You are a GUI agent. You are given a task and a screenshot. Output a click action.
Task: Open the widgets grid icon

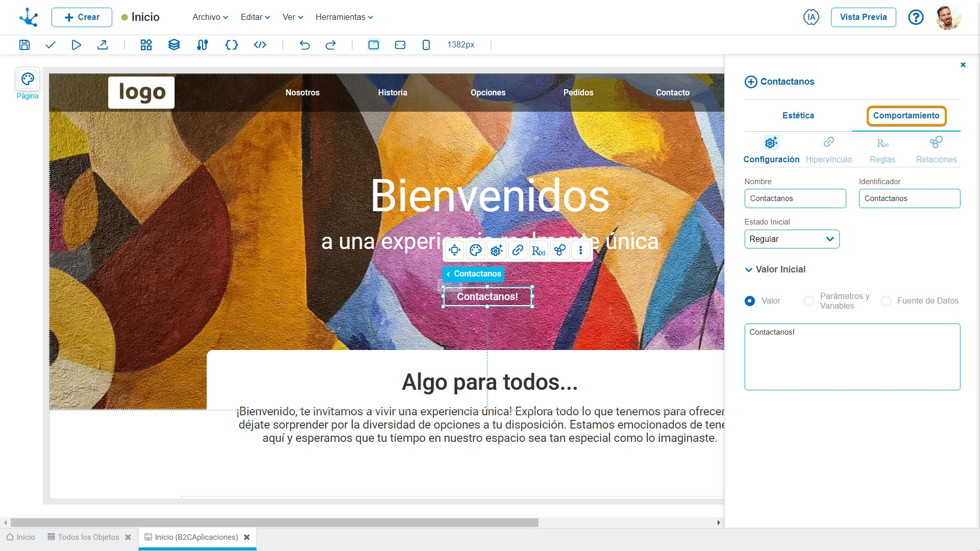coord(146,45)
